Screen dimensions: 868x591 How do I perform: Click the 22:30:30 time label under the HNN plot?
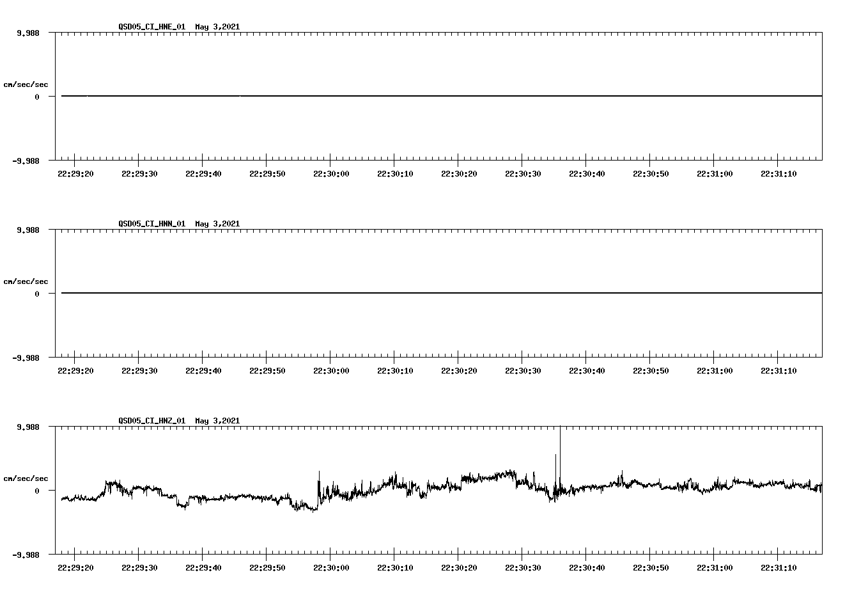pos(522,369)
